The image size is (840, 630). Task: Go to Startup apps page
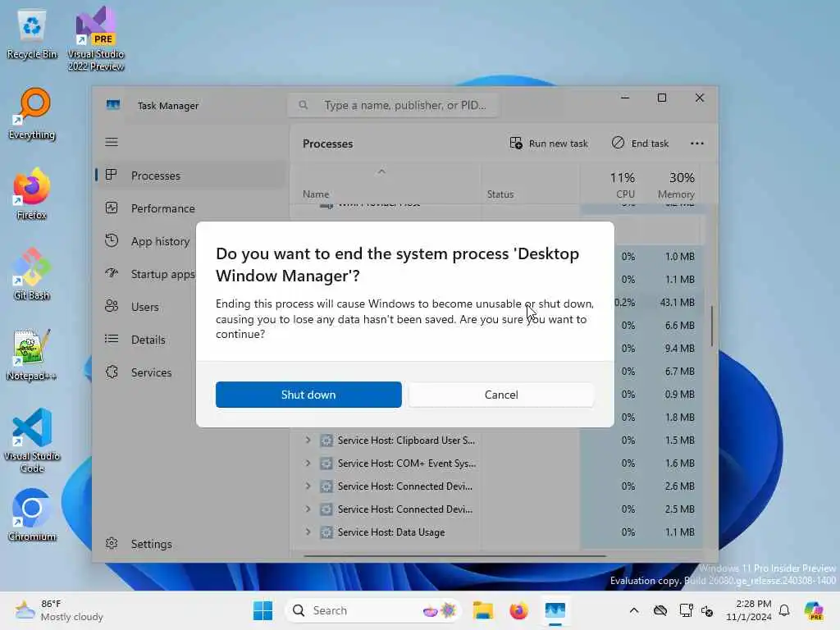click(162, 274)
